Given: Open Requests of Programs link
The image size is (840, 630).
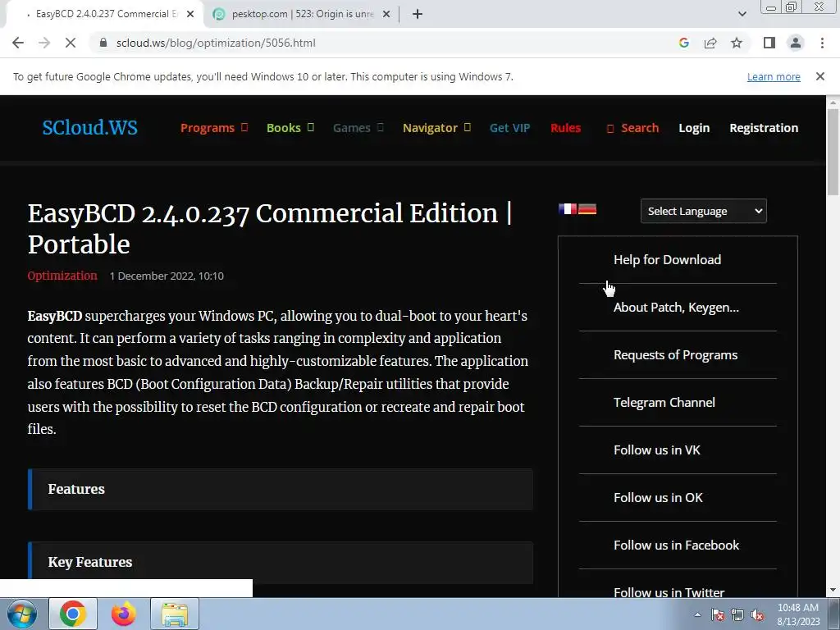Looking at the screenshot, I should [x=675, y=355].
